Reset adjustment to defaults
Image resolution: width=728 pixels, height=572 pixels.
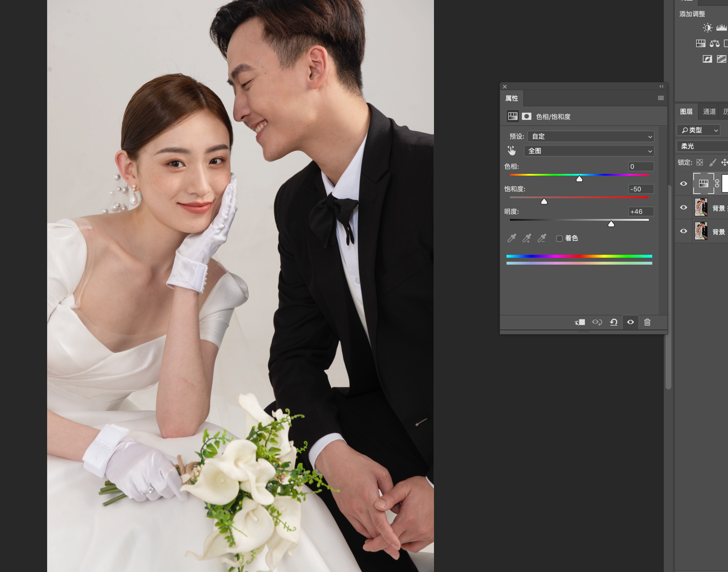pos(614,322)
